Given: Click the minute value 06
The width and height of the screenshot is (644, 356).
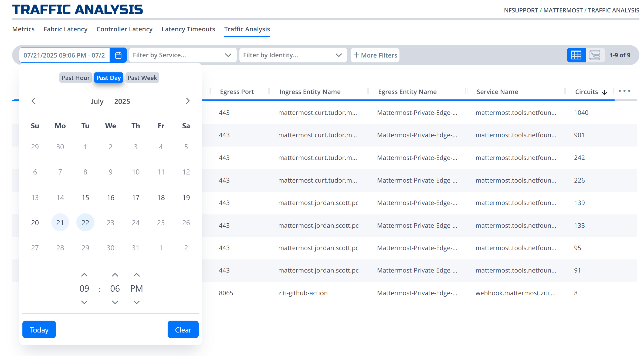Looking at the screenshot, I should (x=115, y=289).
